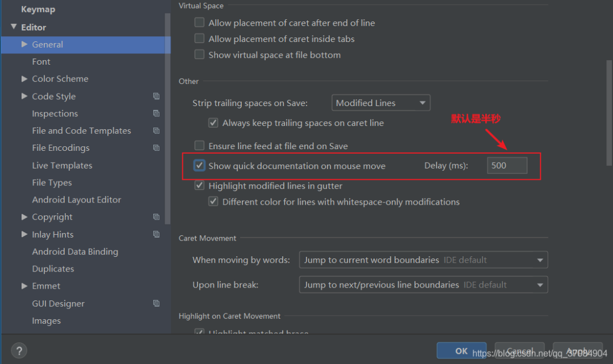Click the copy icon beside Copyright
This screenshot has height=364, width=613.
(157, 217)
